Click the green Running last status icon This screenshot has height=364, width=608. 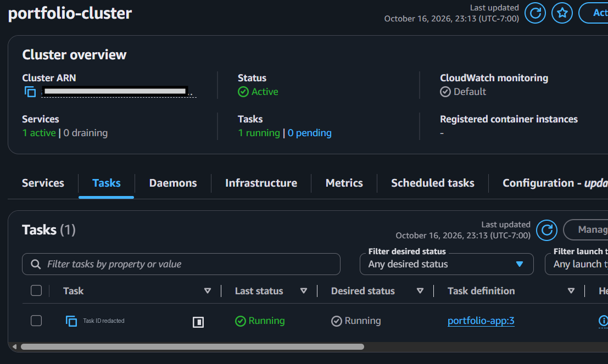point(241,321)
